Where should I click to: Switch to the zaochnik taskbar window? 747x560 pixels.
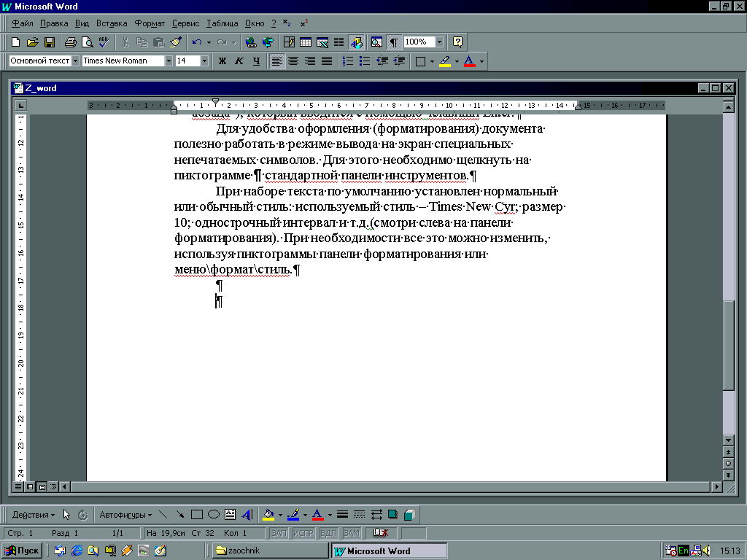click(270, 551)
